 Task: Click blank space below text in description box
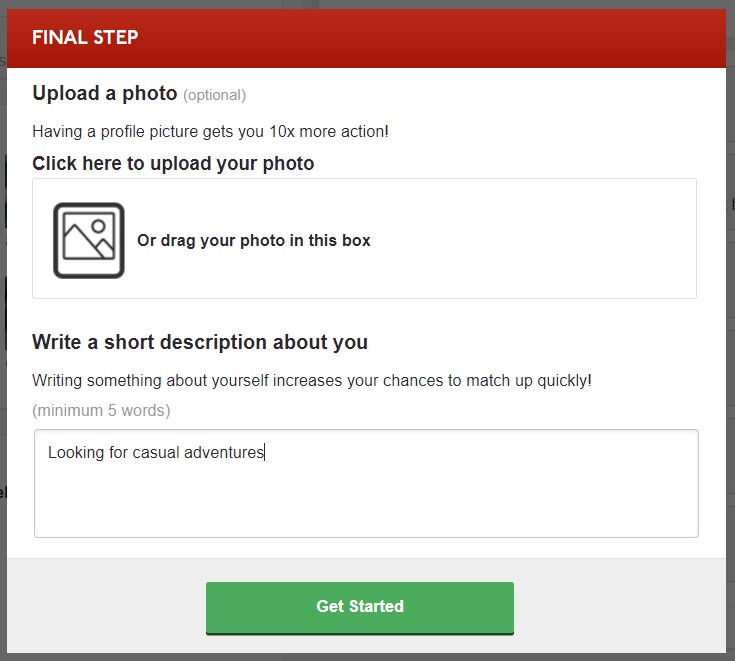(366, 505)
